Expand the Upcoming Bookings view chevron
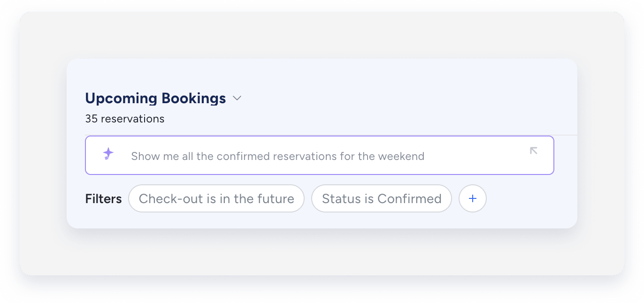The width and height of the screenshot is (644, 303). 237,98
